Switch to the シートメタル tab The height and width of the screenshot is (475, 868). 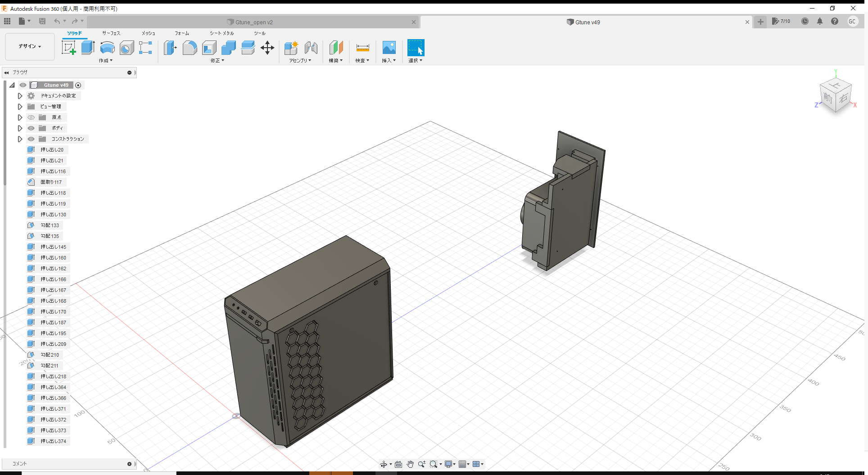tap(221, 33)
